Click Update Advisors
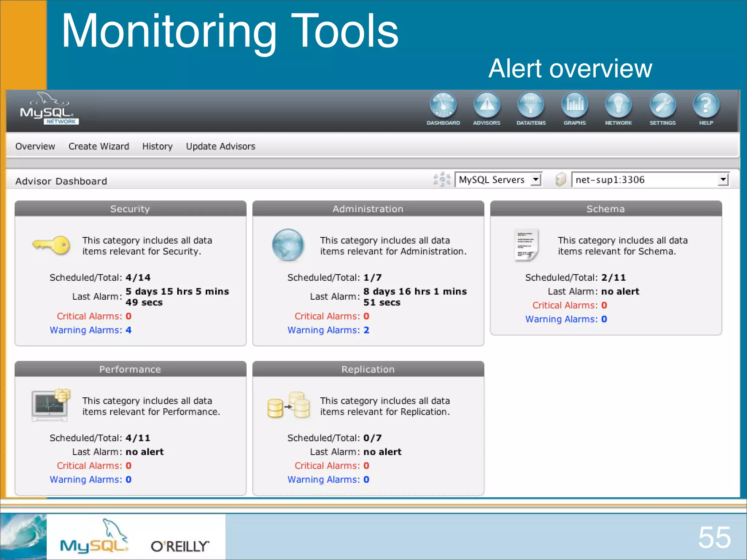 [x=220, y=146]
